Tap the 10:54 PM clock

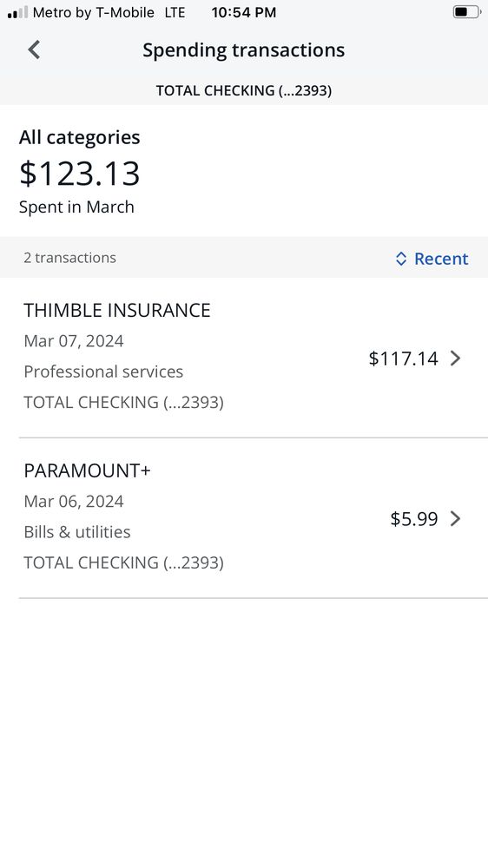(x=244, y=12)
